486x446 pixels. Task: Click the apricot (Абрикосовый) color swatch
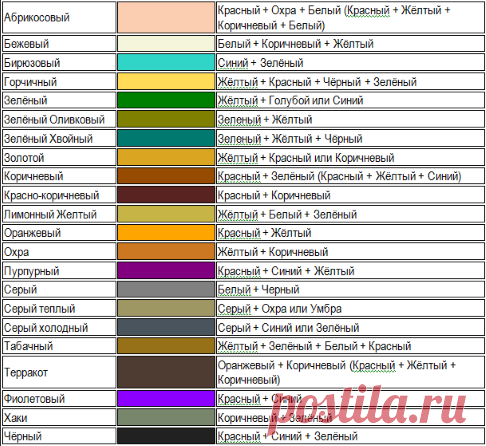click(x=166, y=17)
